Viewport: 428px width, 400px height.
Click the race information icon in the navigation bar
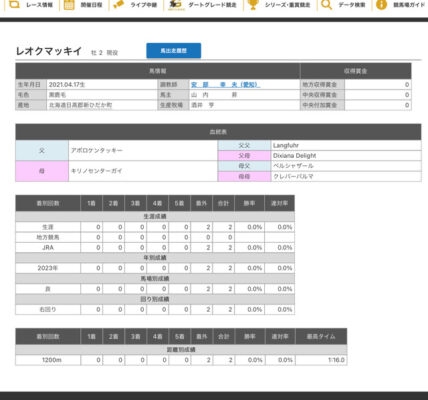point(14,4)
